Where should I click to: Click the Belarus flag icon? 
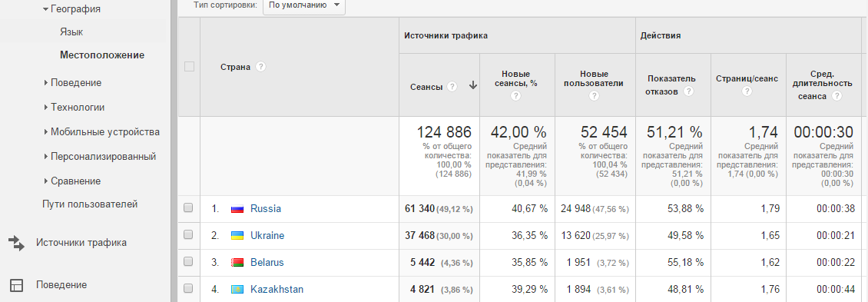point(237,262)
